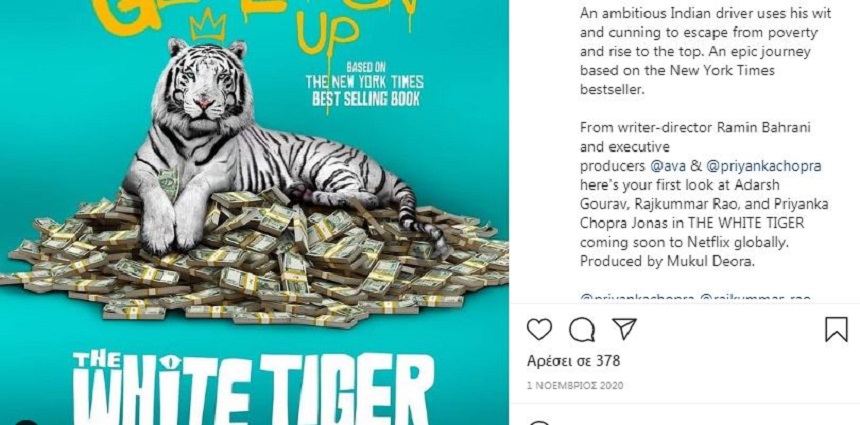Like the post with the heart icon
Image resolution: width=860 pixels, height=425 pixels.
[539, 330]
